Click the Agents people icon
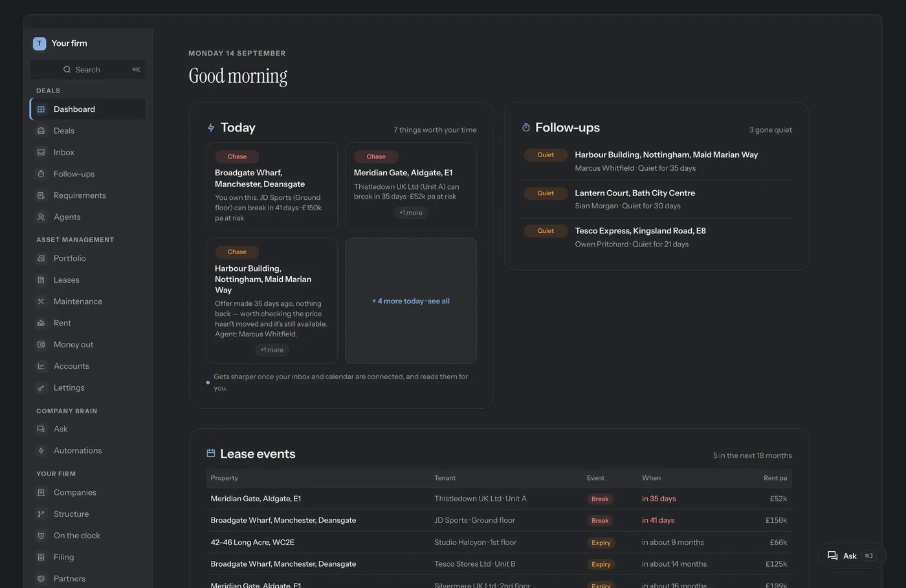 (x=41, y=217)
